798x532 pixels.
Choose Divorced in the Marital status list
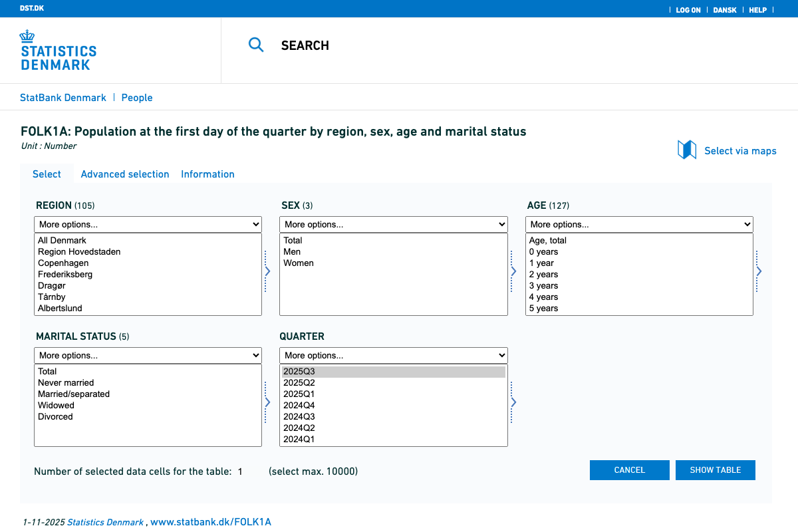(55, 417)
